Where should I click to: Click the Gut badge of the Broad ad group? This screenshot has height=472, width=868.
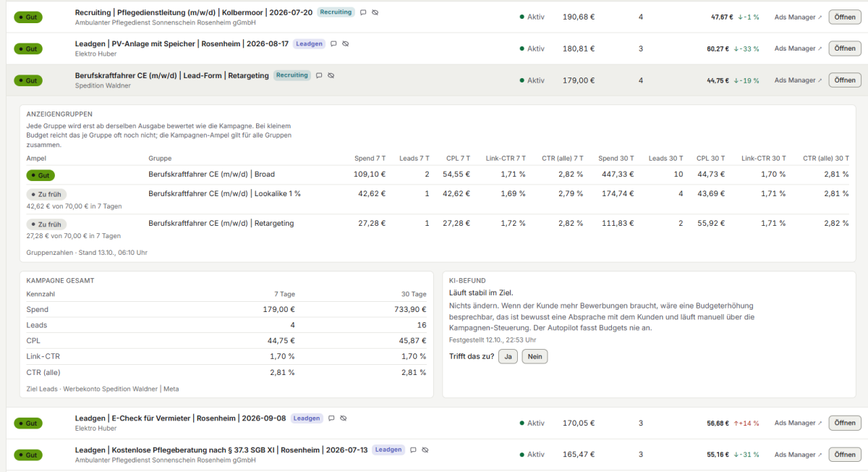point(41,175)
